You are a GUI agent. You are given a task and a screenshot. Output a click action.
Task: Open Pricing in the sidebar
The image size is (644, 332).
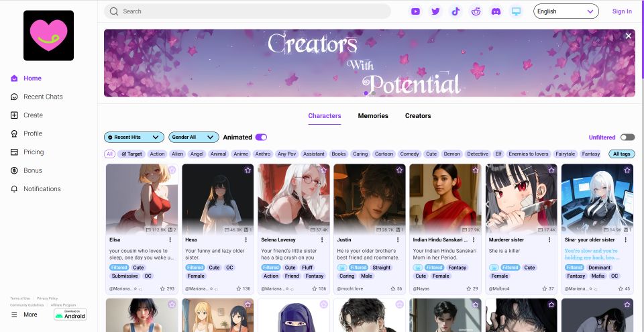[x=27, y=152]
